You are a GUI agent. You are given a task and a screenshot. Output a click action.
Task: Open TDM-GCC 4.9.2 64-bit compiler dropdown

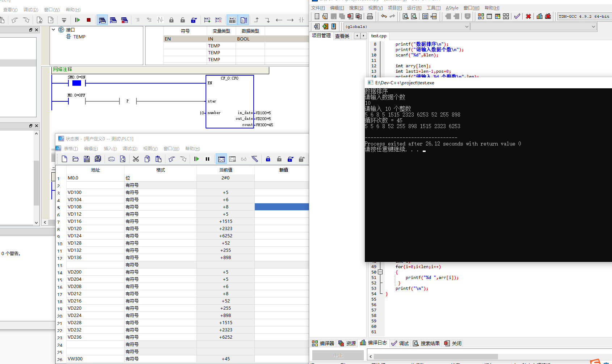point(584,16)
